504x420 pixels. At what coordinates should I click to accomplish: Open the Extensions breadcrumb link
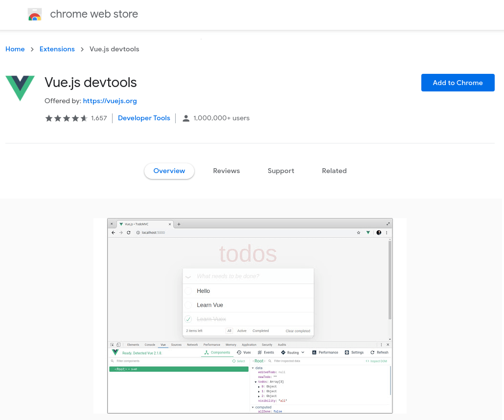click(57, 49)
